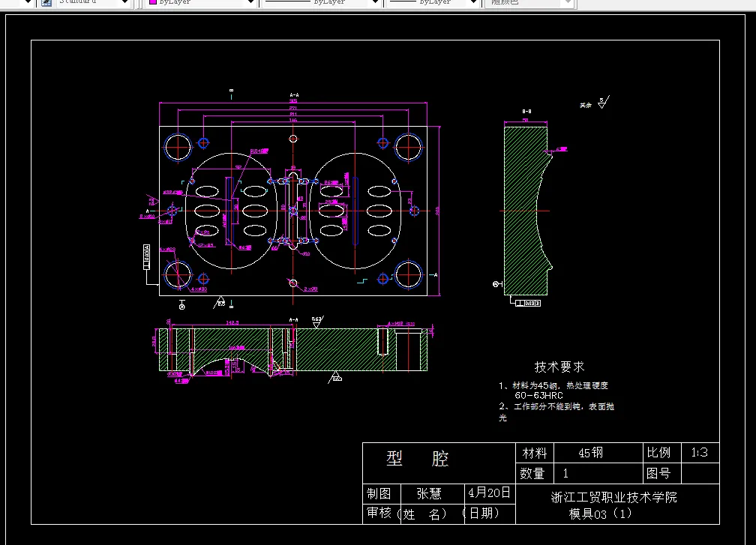This screenshot has width=756, height=545.
Task: Click the 技术要求 heading text
Action: pyautogui.click(x=559, y=367)
